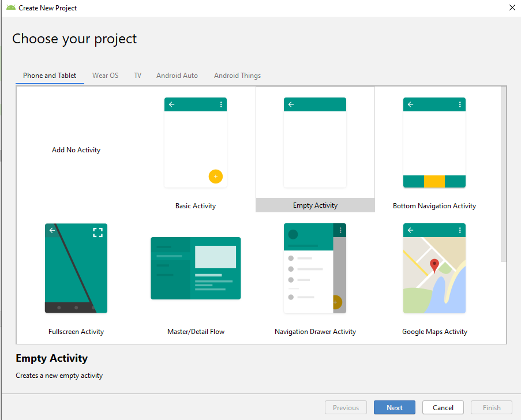Select the Master/Detail Flow template thumbnail
The width and height of the screenshot is (521, 420).
[196, 268]
